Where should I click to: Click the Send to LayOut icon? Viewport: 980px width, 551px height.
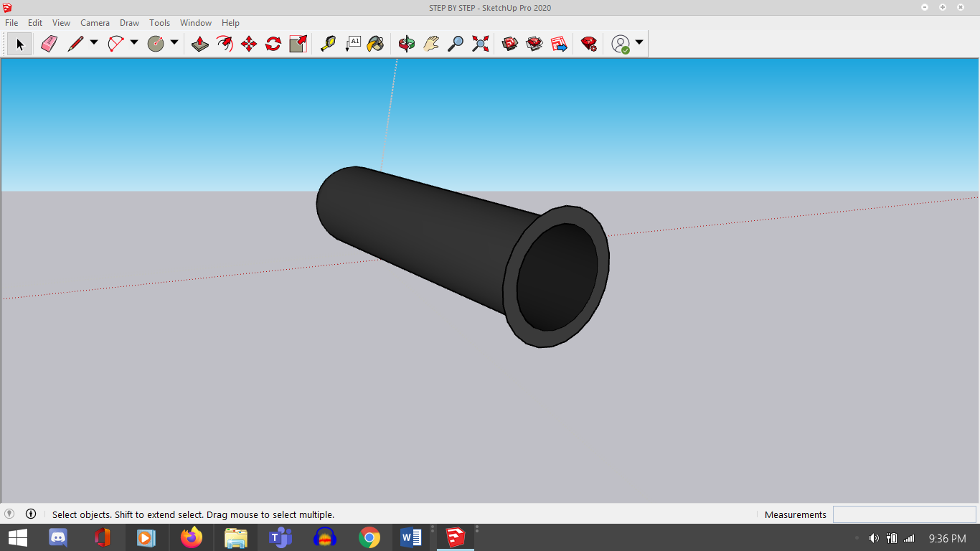559,44
